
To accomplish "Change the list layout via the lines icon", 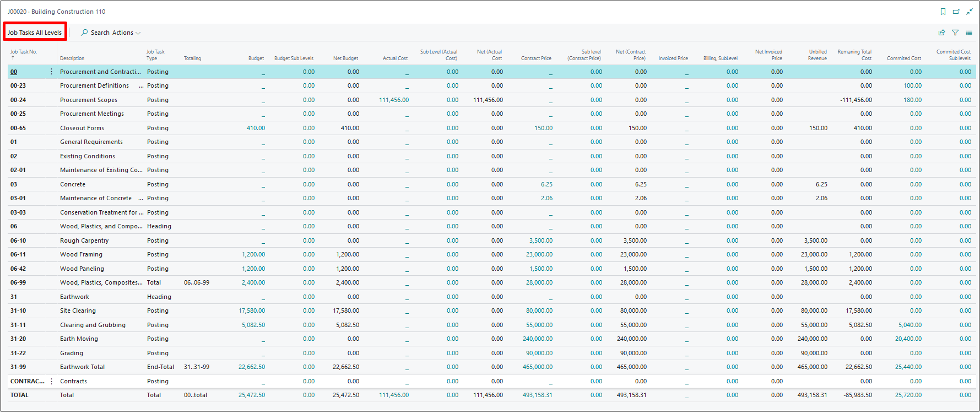I will coord(969,33).
